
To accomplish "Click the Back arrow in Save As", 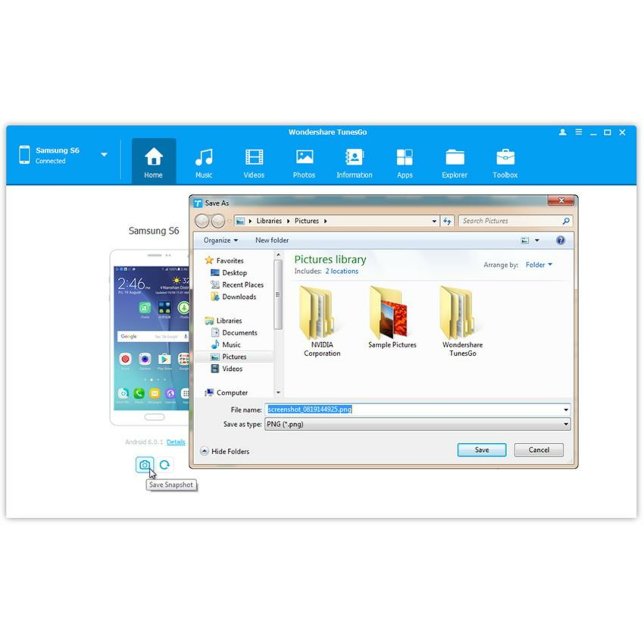I will [202, 221].
